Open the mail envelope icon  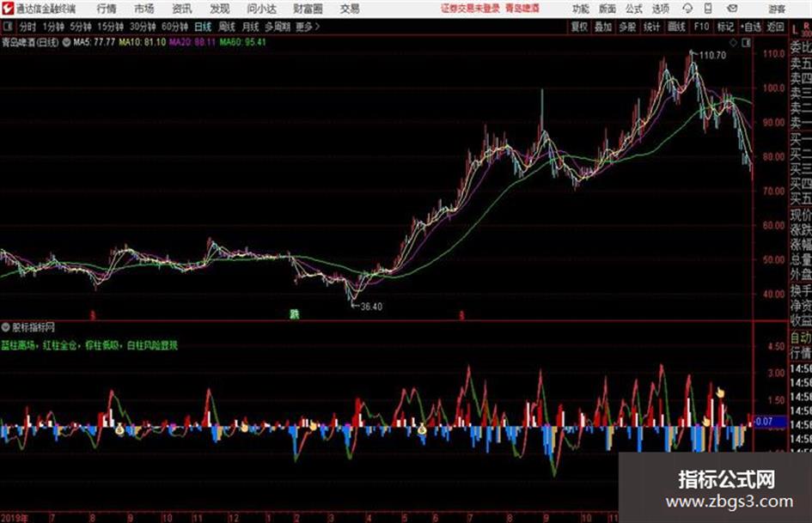[x=732, y=9]
